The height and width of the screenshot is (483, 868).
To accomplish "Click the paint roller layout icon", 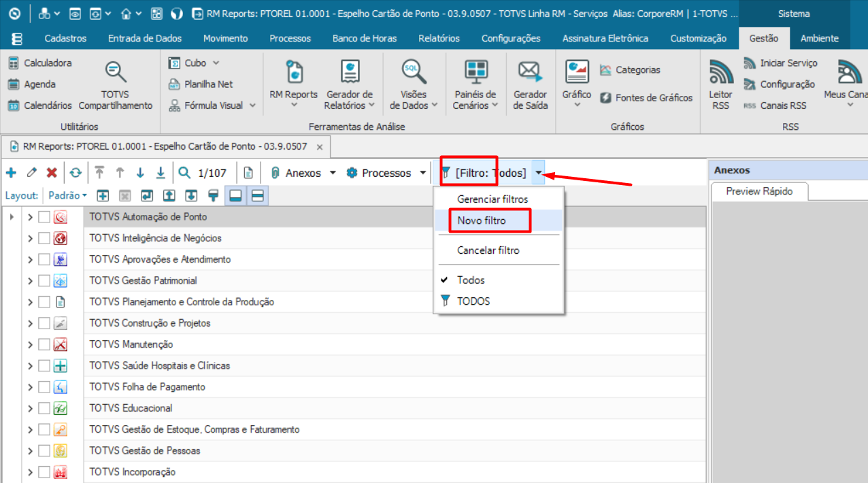I will click(x=214, y=196).
